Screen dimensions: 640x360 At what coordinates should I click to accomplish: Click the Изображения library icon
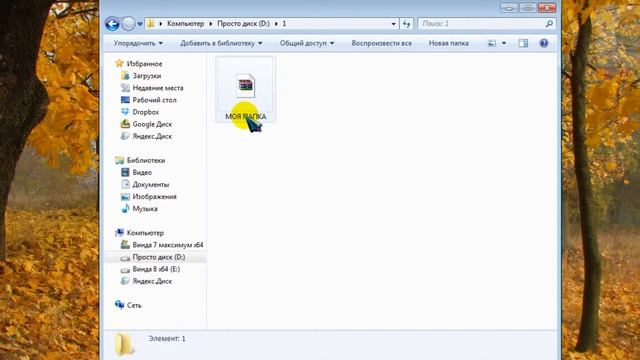coord(125,196)
